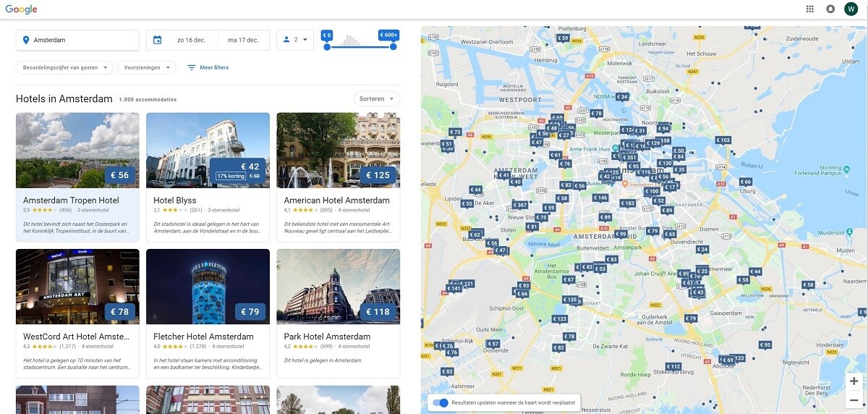Open the Meer filters option
The width and height of the screenshot is (868, 414).
208,67
